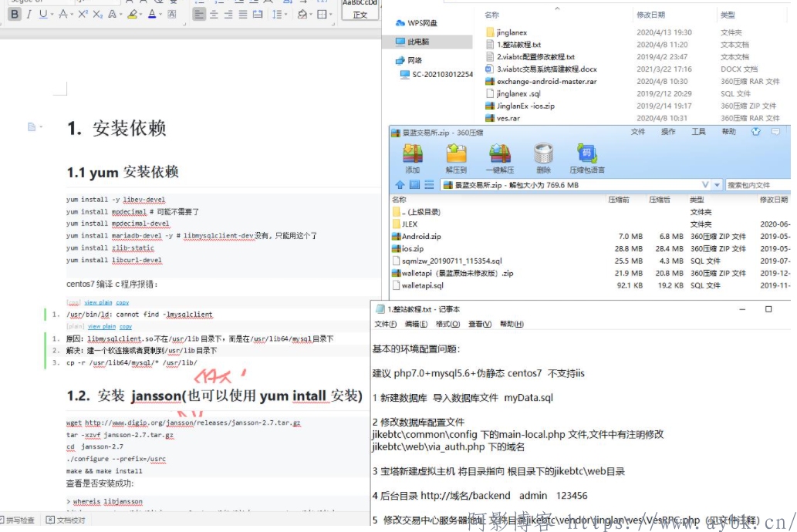Image resolution: width=797 pixels, height=532 pixels.
Task: Open the 帮助 menu in 360压缩
Action: [728, 132]
